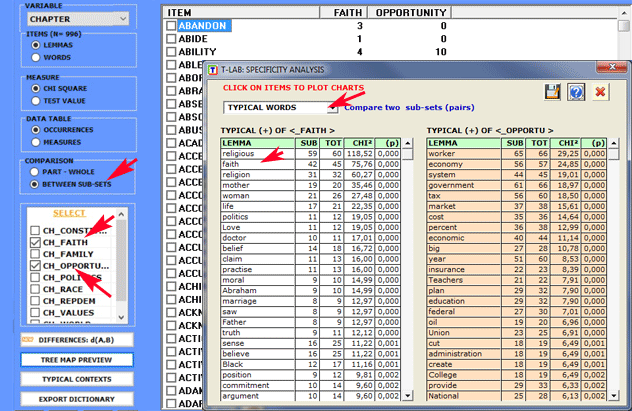This screenshot has height=411, width=632.
Task: Sort by OPPORTUNITY column header
Action: pyautogui.click(x=410, y=12)
